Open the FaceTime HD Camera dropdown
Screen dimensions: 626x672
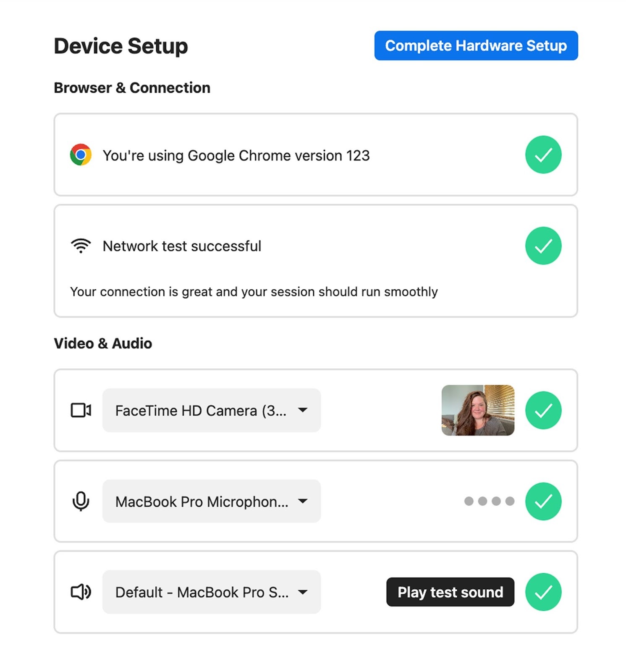coord(212,410)
